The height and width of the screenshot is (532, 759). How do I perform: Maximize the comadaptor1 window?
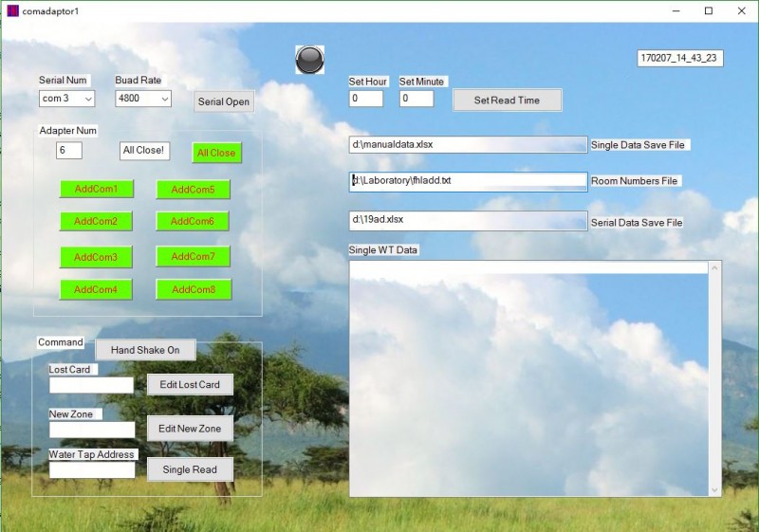[x=708, y=11]
